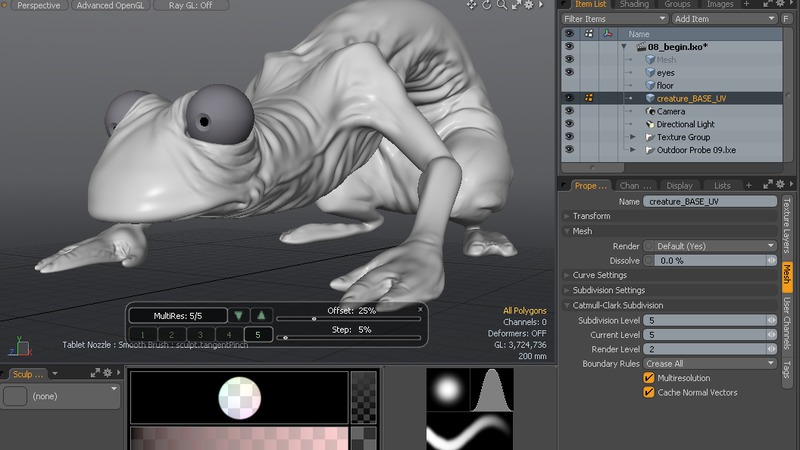Step up MultiRes level with up arrow
This screenshot has height=450, width=800.
[259, 315]
